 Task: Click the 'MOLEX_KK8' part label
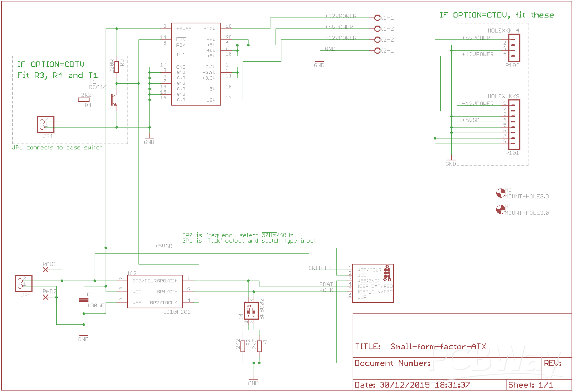(x=504, y=96)
